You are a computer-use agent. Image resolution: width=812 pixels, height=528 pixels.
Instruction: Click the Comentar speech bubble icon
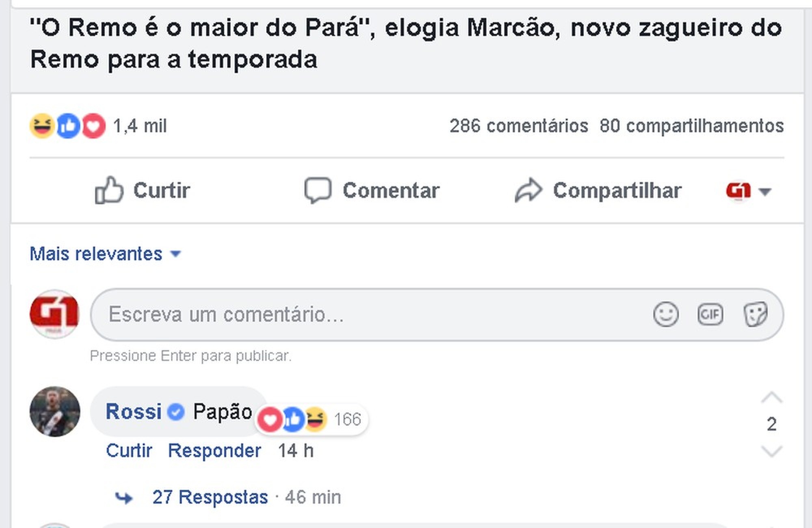tap(318, 190)
